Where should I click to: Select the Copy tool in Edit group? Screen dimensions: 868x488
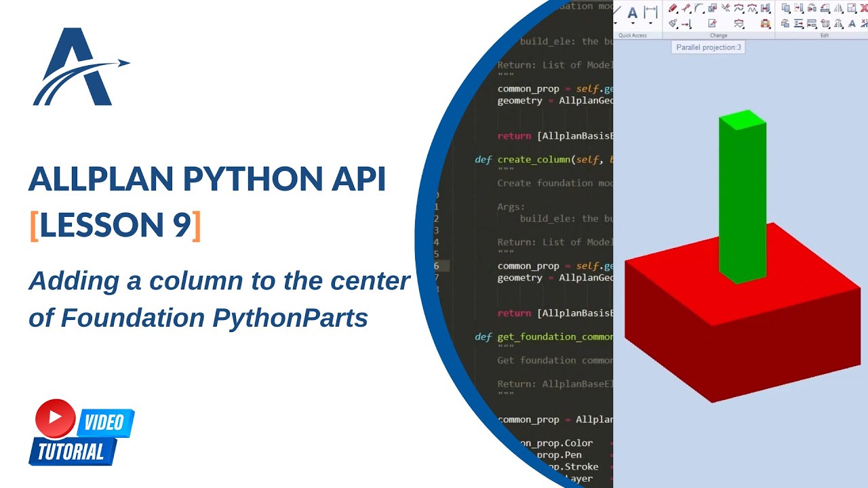[x=785, y=8]
